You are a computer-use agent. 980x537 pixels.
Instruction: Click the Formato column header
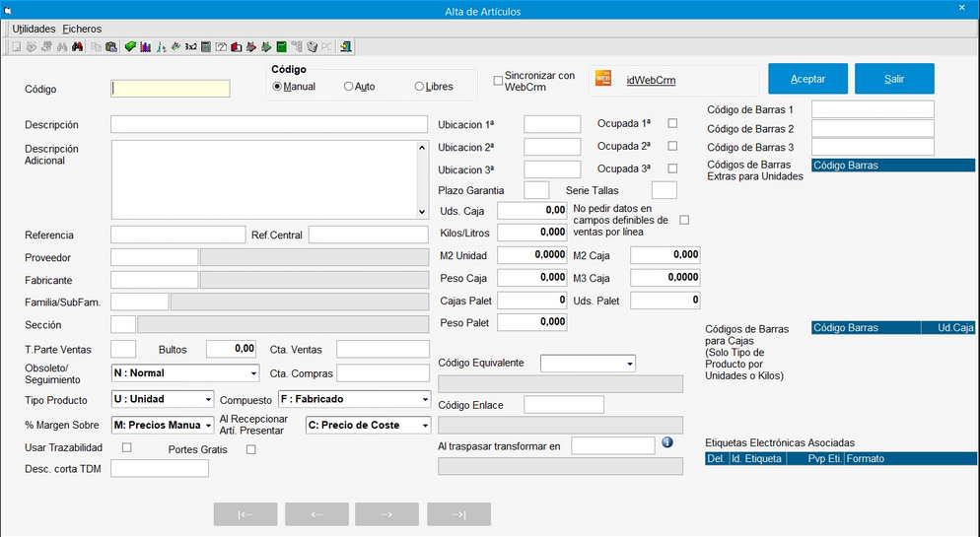pyautogui.click(x=910, y=459)
